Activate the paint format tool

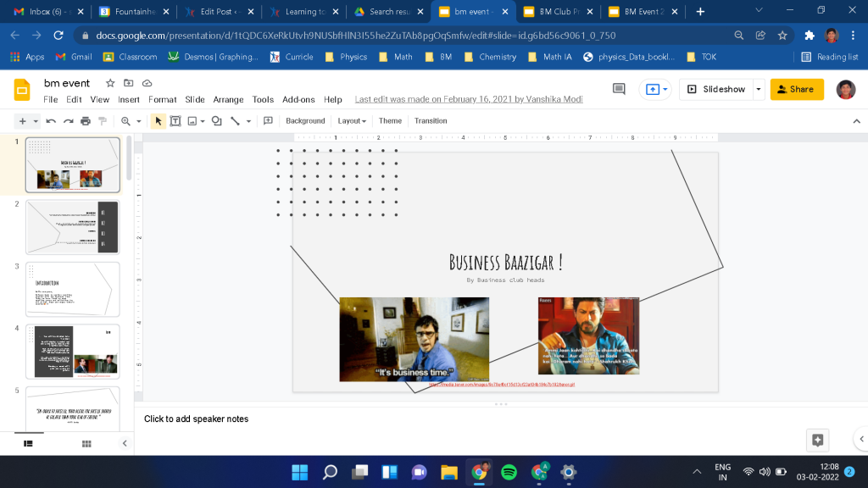click(x=103, y=120)
